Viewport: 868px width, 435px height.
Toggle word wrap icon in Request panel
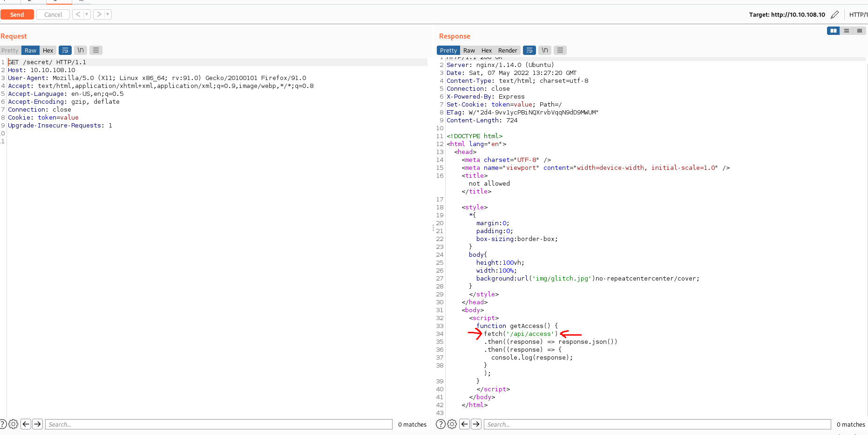click(x=65, y=50)
